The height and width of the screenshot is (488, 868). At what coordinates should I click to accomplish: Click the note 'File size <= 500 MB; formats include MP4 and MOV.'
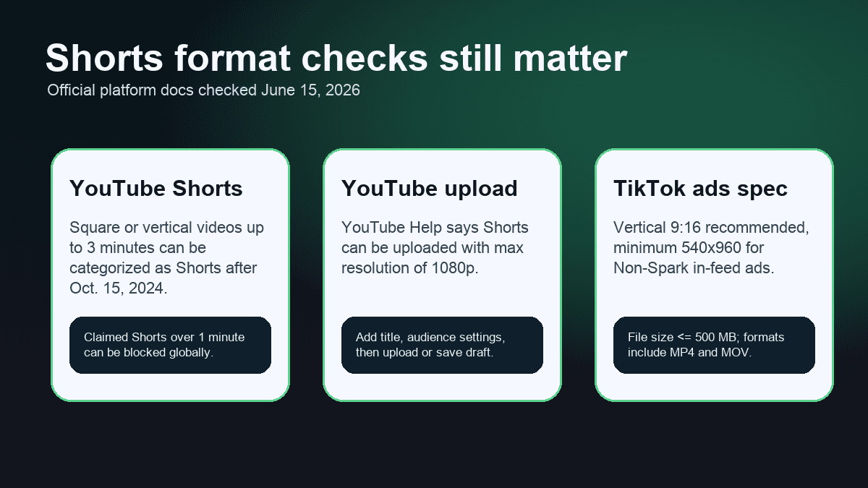[714, 345]
